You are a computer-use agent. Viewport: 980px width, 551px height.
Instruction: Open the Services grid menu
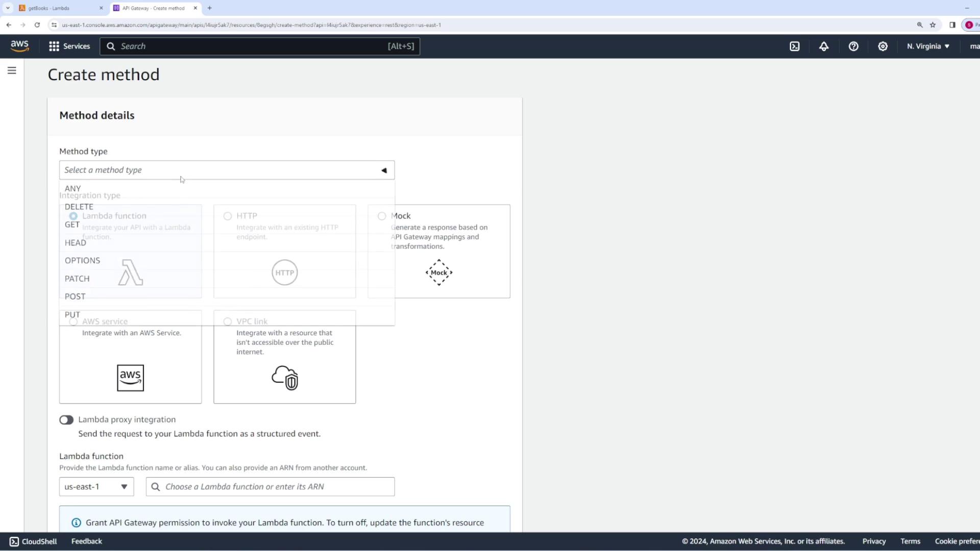pyautogui.click(x=69, y=46)
